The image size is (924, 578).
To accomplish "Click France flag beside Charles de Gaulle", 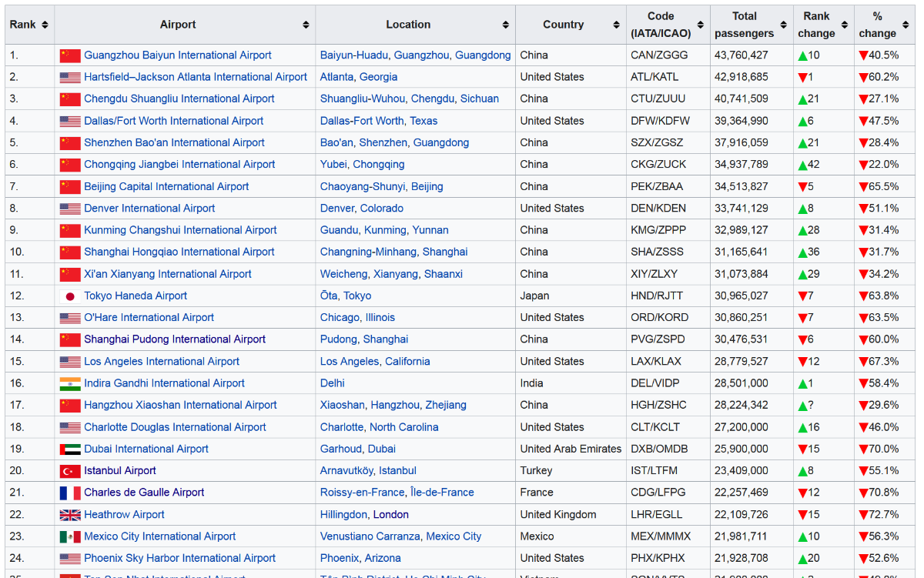I will (70, 493).
